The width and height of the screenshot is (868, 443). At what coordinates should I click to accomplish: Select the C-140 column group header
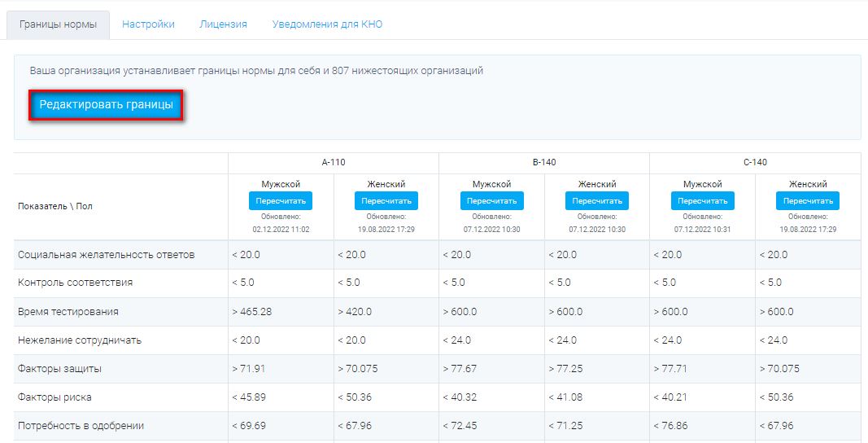click(x=755, y=162)
